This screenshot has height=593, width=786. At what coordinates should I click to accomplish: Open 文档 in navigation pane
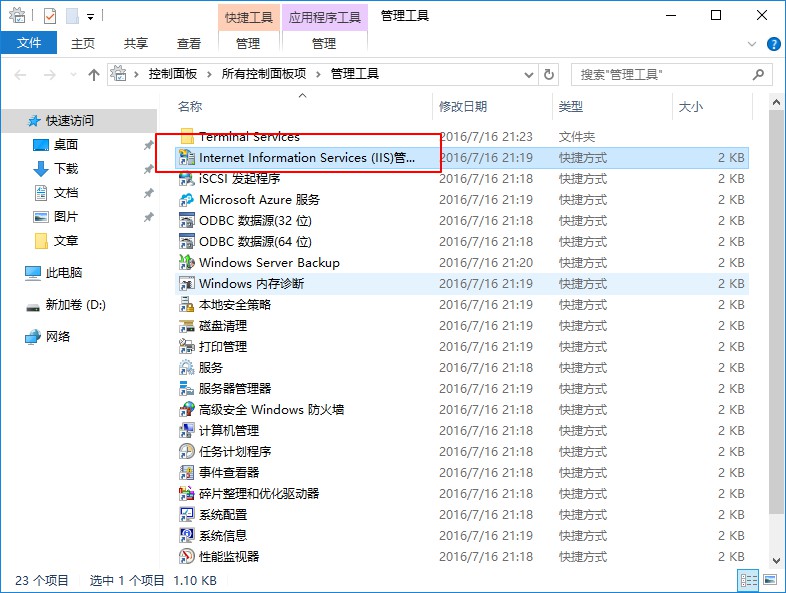coord(66,192)
